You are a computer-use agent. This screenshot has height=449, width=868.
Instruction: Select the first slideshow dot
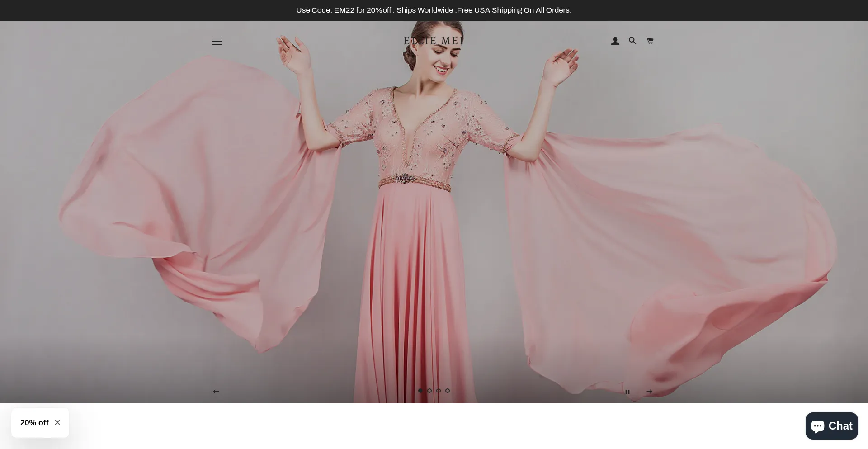point(420,391)
